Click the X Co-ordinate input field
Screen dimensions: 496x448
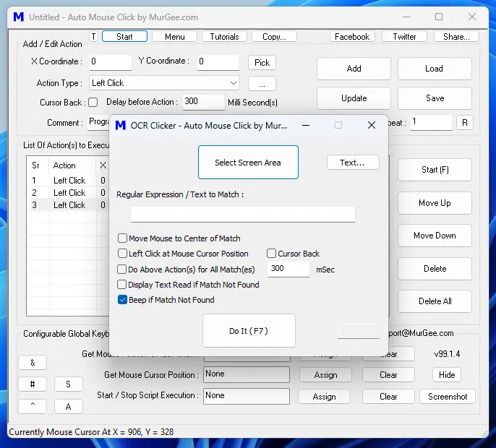[110, 62]
